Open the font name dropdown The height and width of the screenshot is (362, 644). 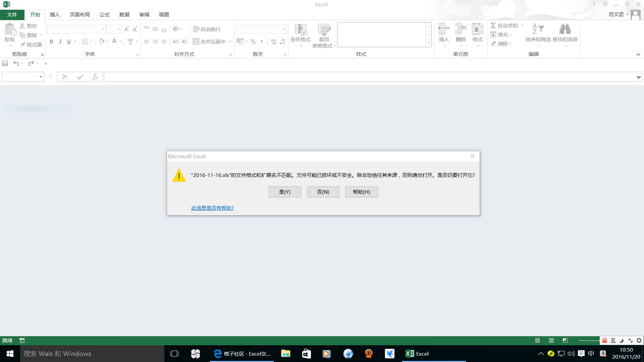103,29
